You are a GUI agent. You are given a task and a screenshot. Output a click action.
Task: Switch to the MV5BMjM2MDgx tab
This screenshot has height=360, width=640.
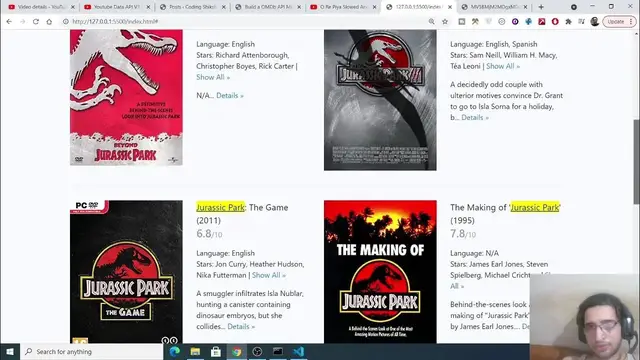(494, 7)
